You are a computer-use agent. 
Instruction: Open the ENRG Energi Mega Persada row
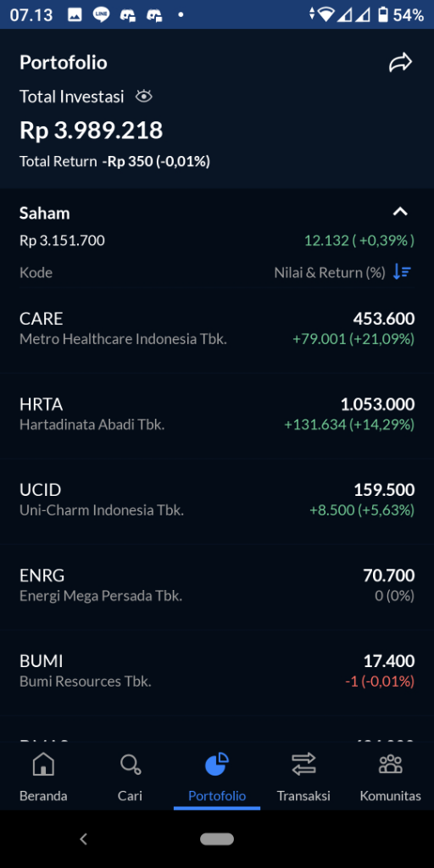pyautogui.click(x=217, y=586)
